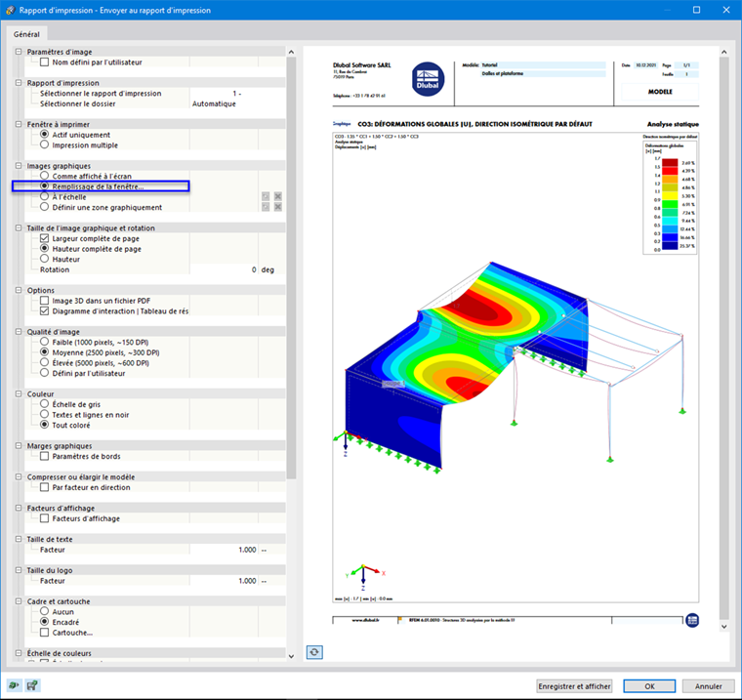Collapse the Options section
The height and width of the screenshot is (700, 742).
coord(19,290)
